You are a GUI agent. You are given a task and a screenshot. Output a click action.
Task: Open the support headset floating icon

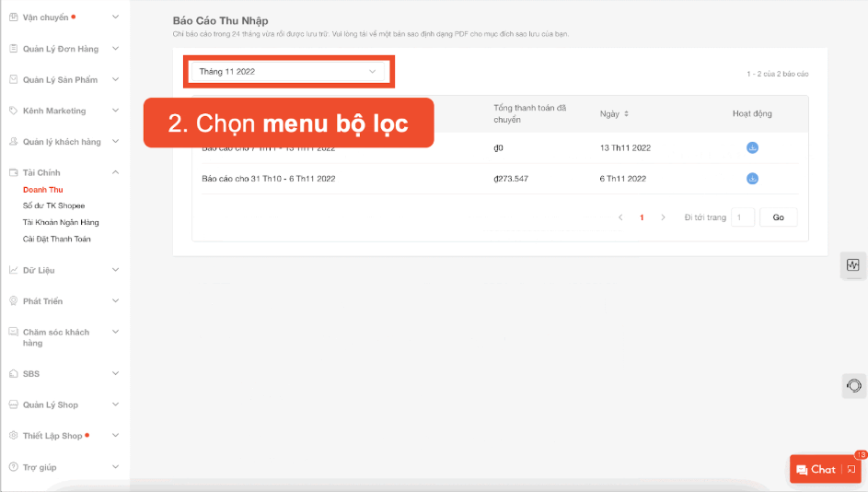pyautogui.click(x=853, y=386)
